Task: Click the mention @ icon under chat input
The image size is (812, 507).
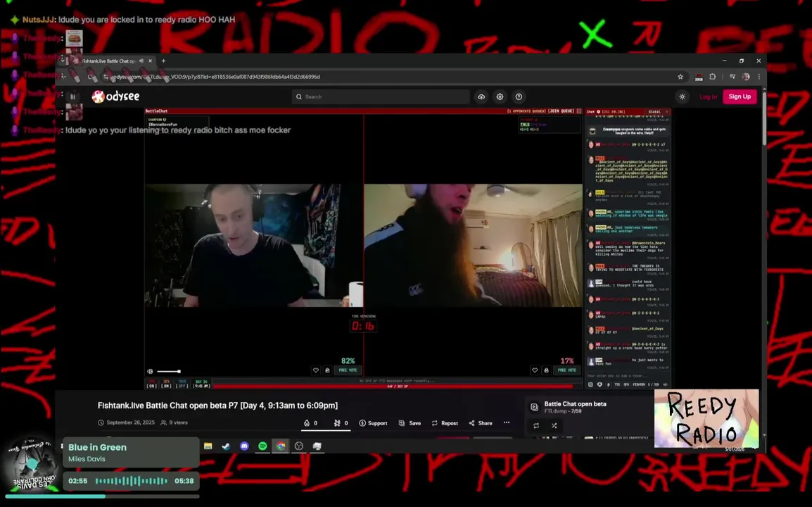Action: (608, 384)
